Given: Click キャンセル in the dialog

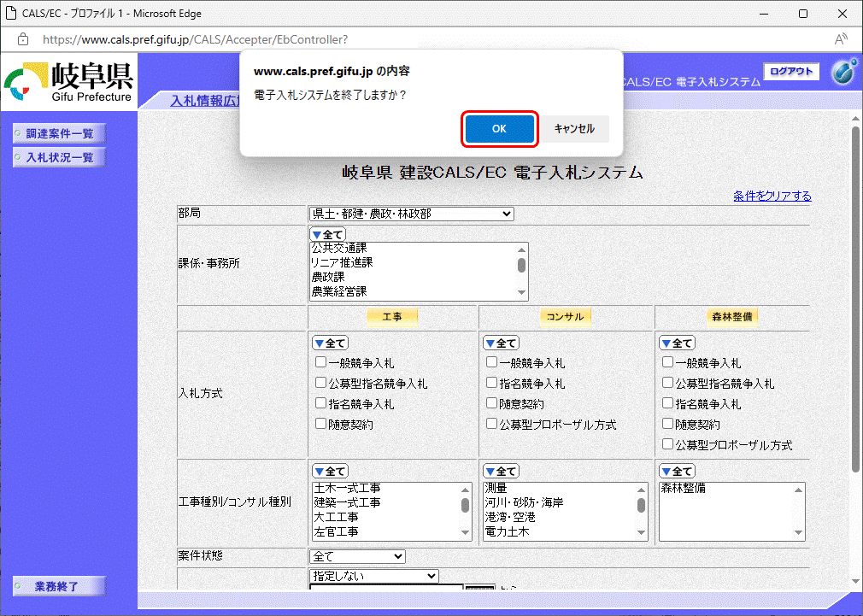Looking at the screenshot, I should click(x=574, y=129).
